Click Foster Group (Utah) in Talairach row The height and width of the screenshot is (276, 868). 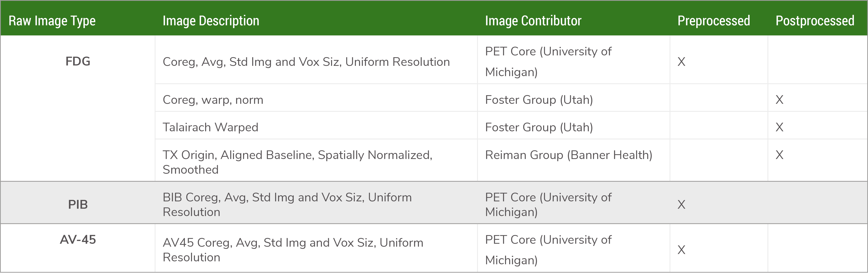pos(539,127)
